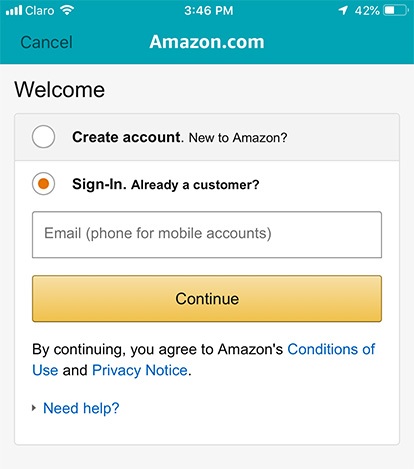Tap the Welcome heading
Image resolution: width=414 pixels, height=469 pixels.
point(60,90)
